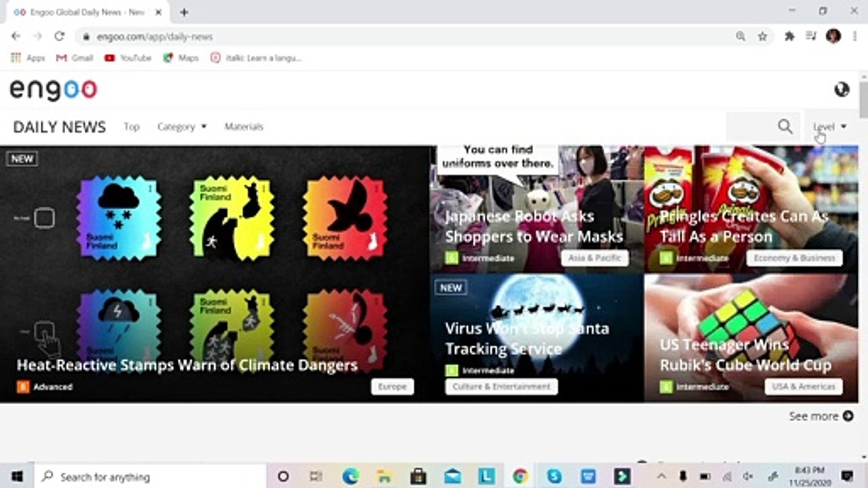Open Chrome extensions puzzle icon
Viewport: 868px width, 488px height.
(x=789, y=37)
